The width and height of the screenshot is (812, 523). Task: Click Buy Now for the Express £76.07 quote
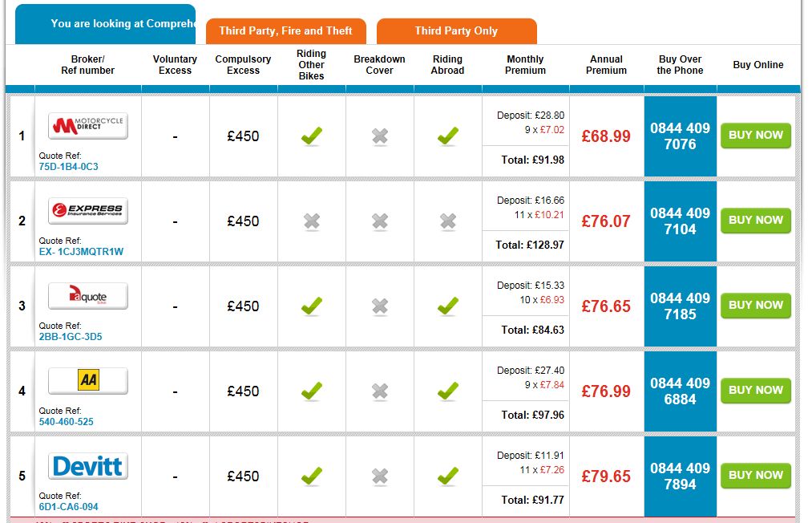click(756, 221)
